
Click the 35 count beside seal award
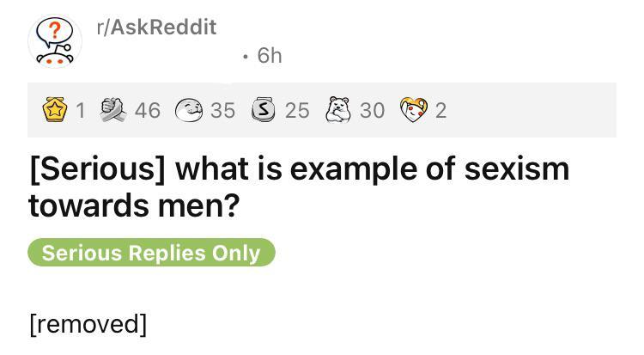(x=222, y=111)
